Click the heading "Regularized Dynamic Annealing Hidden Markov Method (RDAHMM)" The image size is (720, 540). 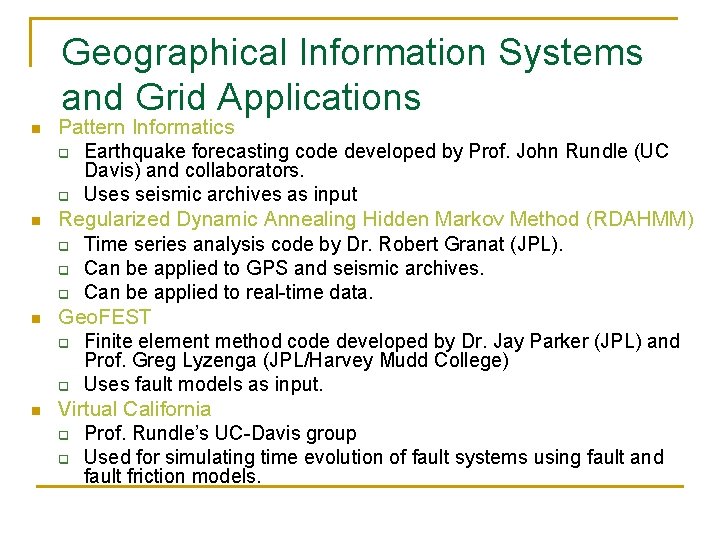click(376, 219)
